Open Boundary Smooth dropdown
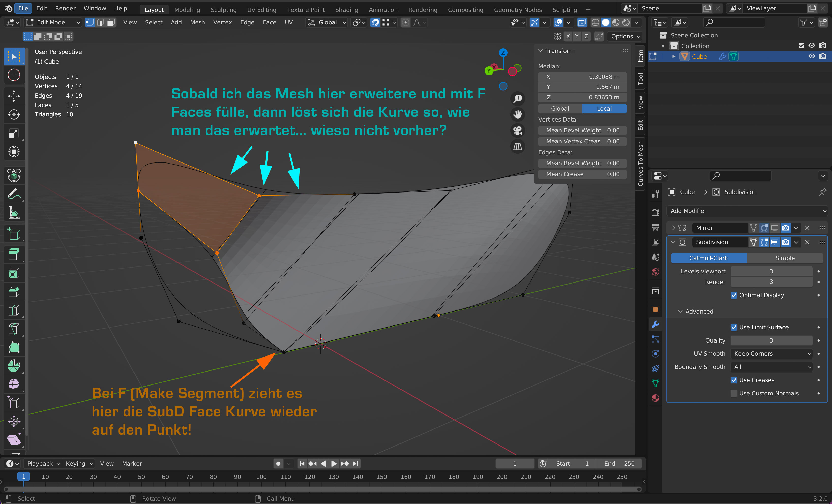Image resolution: width=832 pixels, height=504 pixels. point(771,367)
